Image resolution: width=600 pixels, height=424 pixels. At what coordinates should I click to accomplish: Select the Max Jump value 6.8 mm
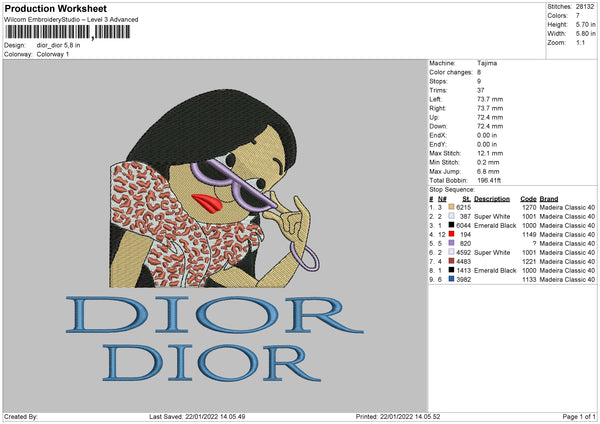pos(488,171)
